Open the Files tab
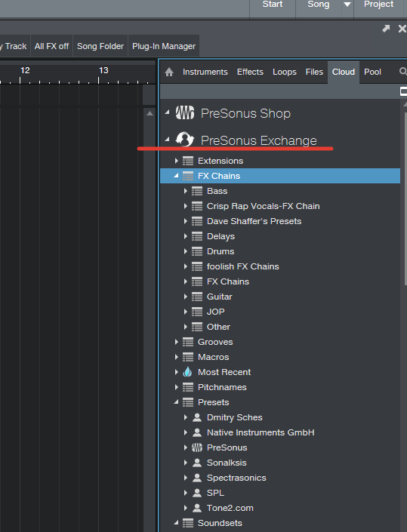407x532 pixels. click(314, 72)
